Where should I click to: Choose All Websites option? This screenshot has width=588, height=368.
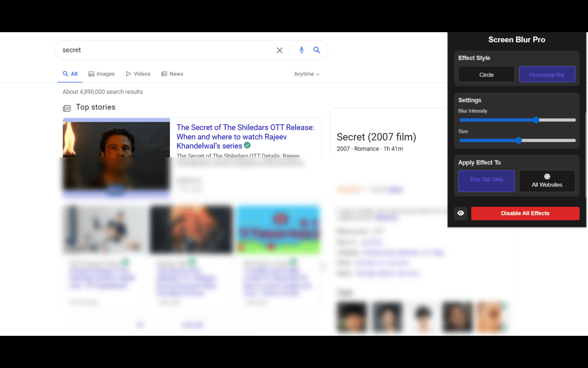coord(547,181)
